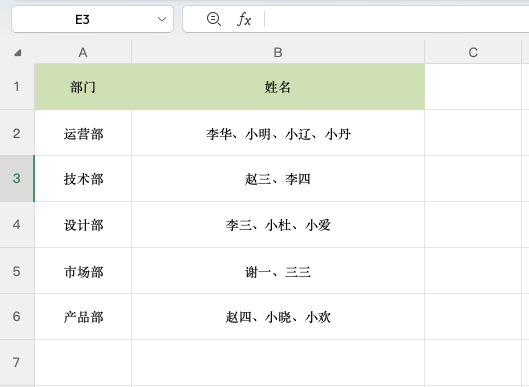Image resolution: width=529 pixels, height=387 pixels.
Task: Select row 1 header
Action: coord(17,87)
